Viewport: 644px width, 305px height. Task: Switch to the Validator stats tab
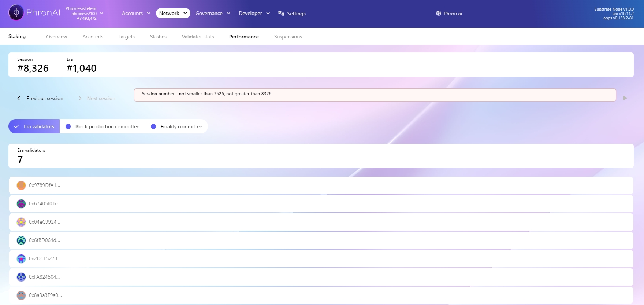(x=198, y=37)
